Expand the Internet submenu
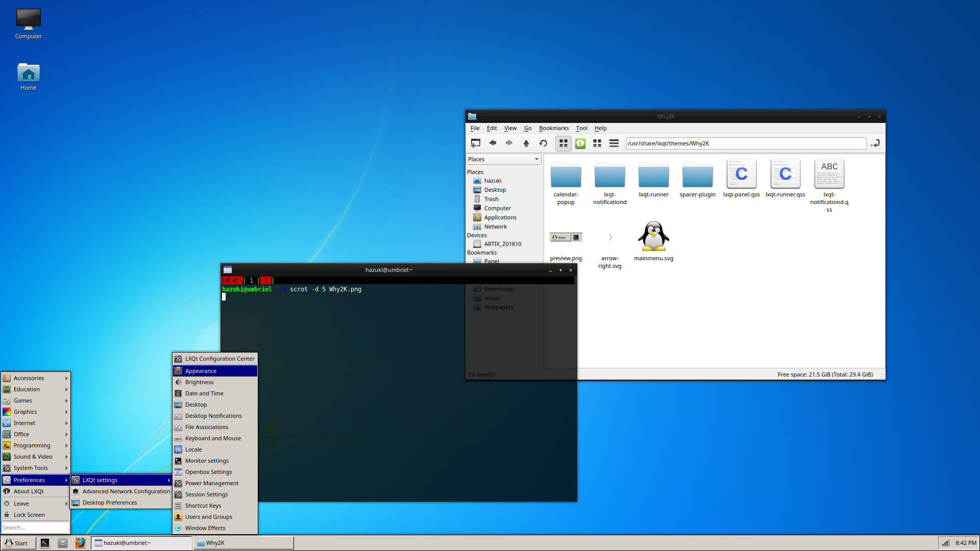The height and width of the screenshot is (551, 980). point(35,423)
